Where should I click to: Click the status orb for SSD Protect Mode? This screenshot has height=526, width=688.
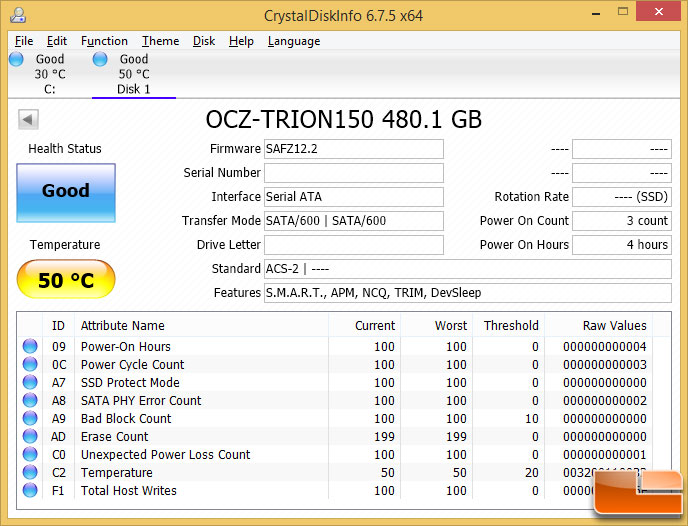pyautogui.click(x=30, y=382)
